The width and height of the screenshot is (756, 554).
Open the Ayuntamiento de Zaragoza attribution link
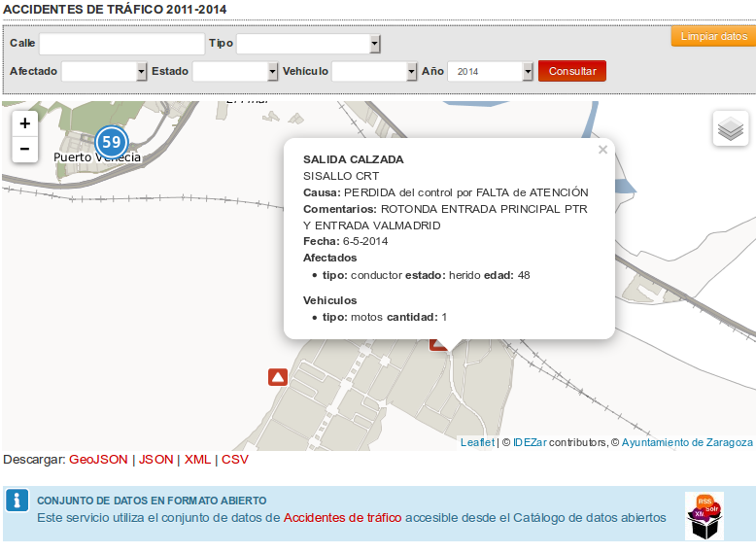coord(687,442)
